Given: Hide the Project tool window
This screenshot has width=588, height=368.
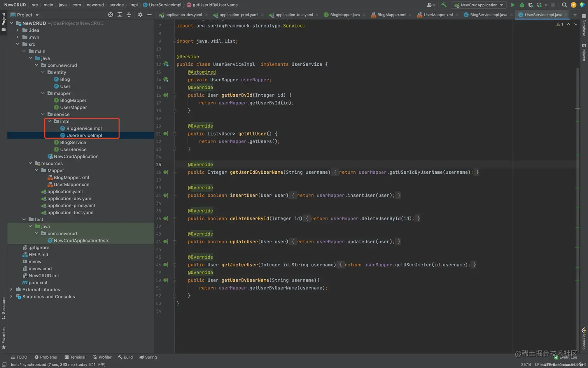Looking at the screenshot, I should 149,15.
